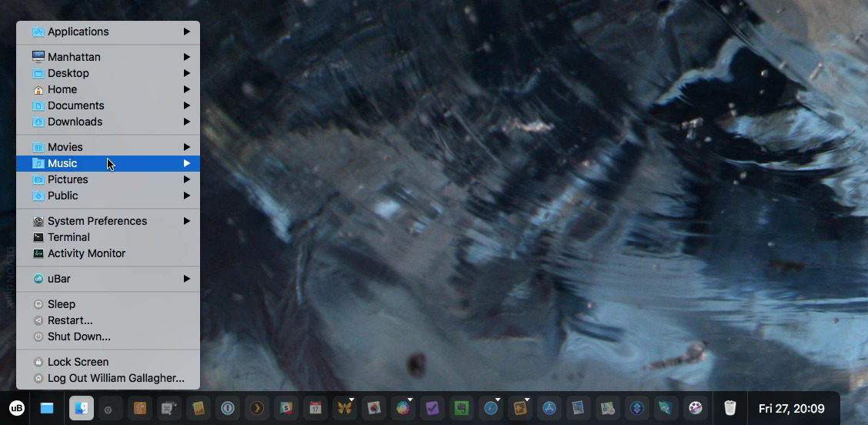Click the Fri 27, 20:09 clock
This screenshot has width=868, height=425.
point(792,409)
